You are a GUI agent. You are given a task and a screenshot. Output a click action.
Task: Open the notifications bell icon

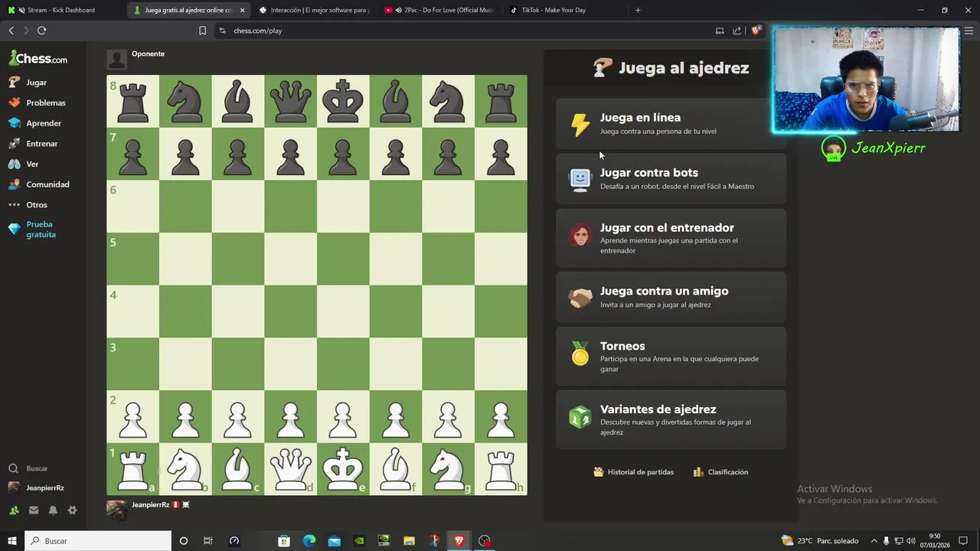click(x=53, y=510)
